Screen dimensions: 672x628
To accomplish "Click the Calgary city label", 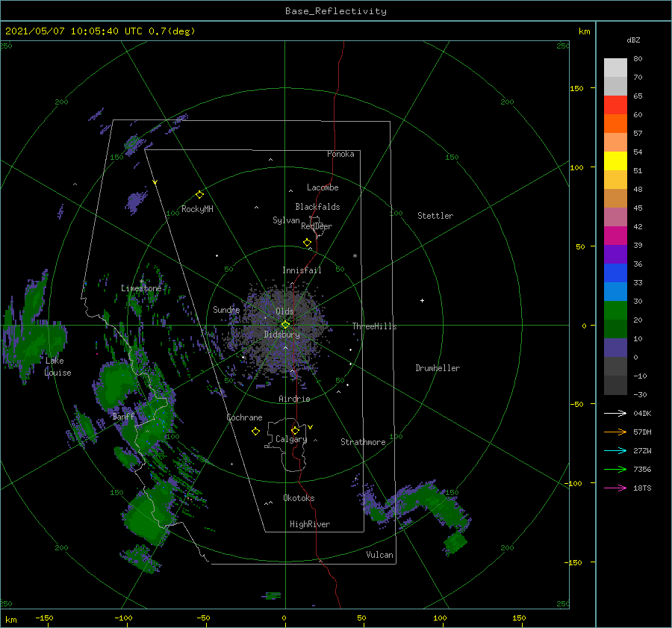I will click(x=291, y=439).
